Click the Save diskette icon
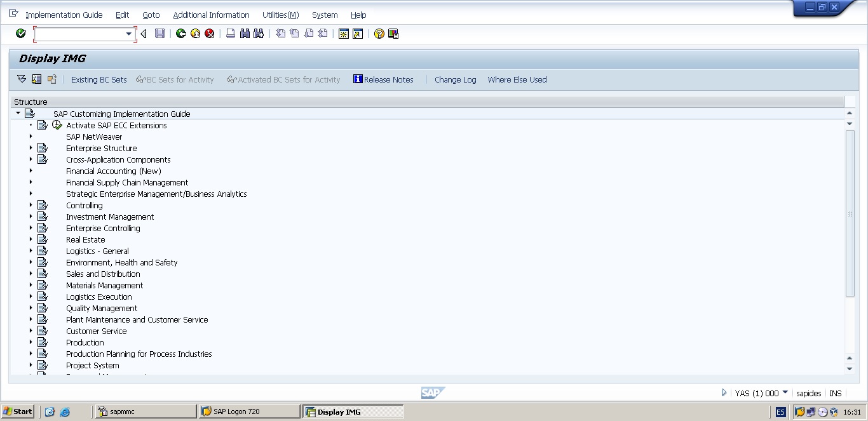 coord(160,34)
